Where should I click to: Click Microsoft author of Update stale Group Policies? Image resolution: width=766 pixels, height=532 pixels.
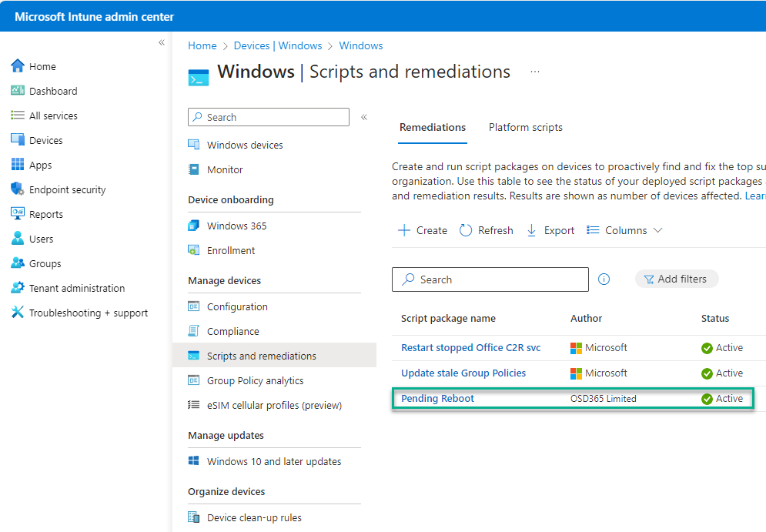click(x=599, y=373)
